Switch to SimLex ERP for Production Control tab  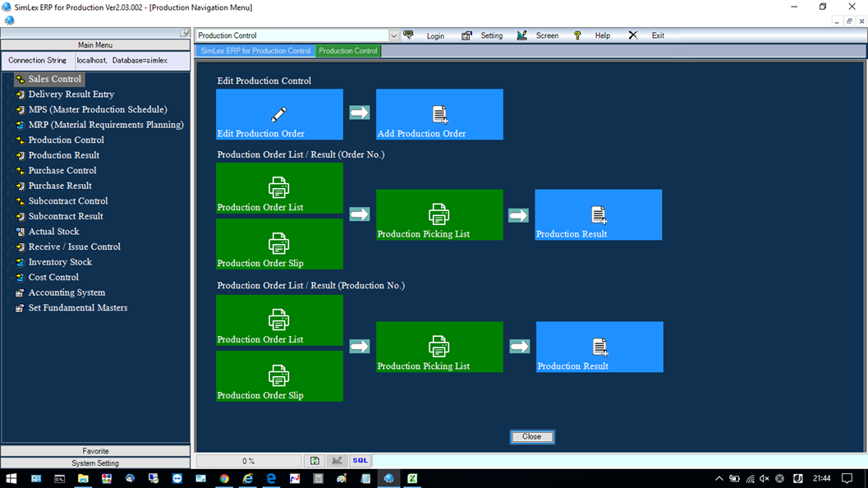pos(255,51)
